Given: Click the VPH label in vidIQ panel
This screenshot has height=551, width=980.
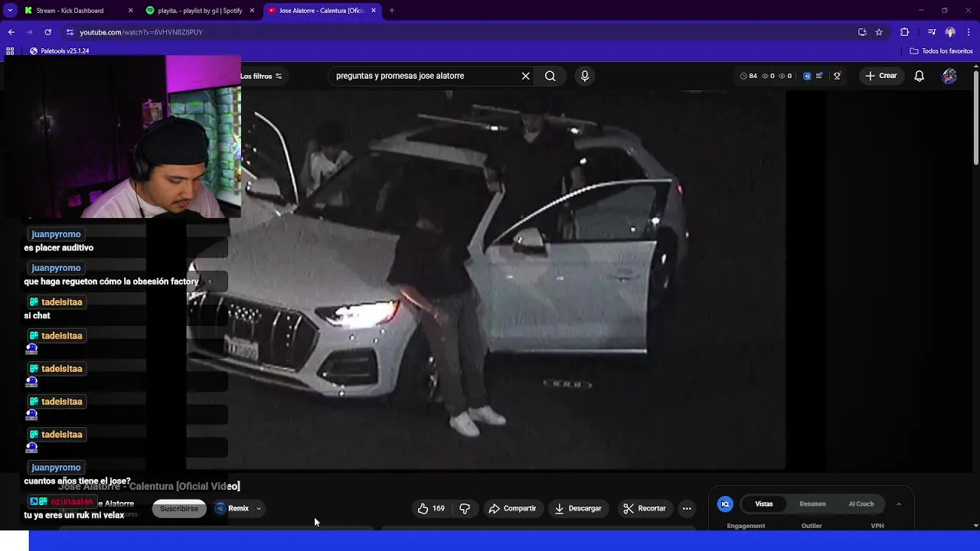Looking at the screenshot, I should point(877,526).
